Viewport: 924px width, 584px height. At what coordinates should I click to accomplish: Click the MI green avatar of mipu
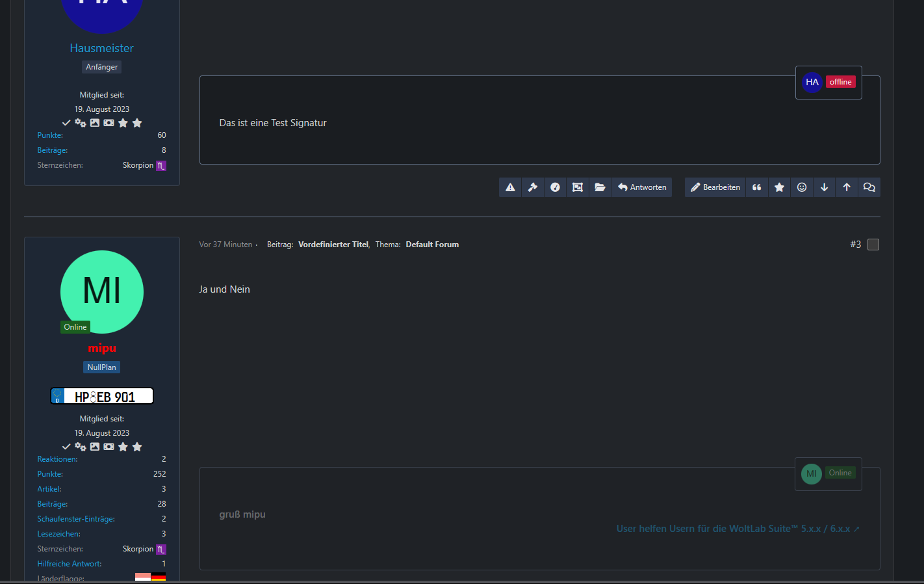[102, 292]
